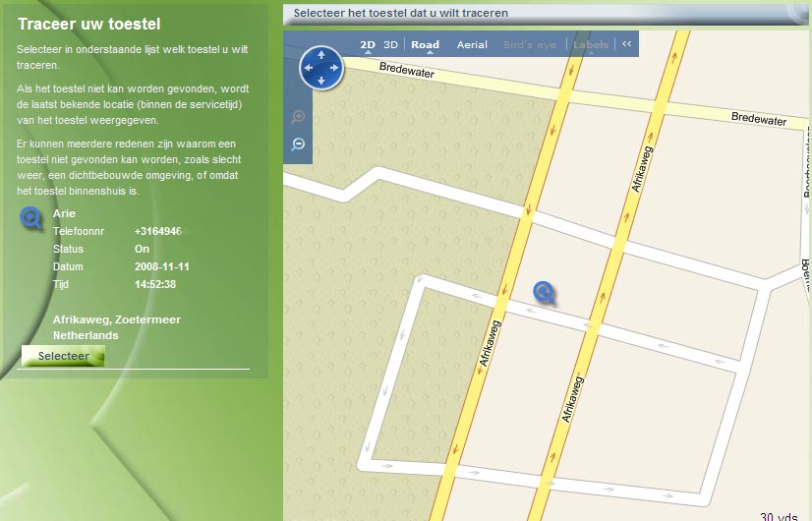Click the magnifier icon beside Arie
812x521 pixels.
[31, 218]
